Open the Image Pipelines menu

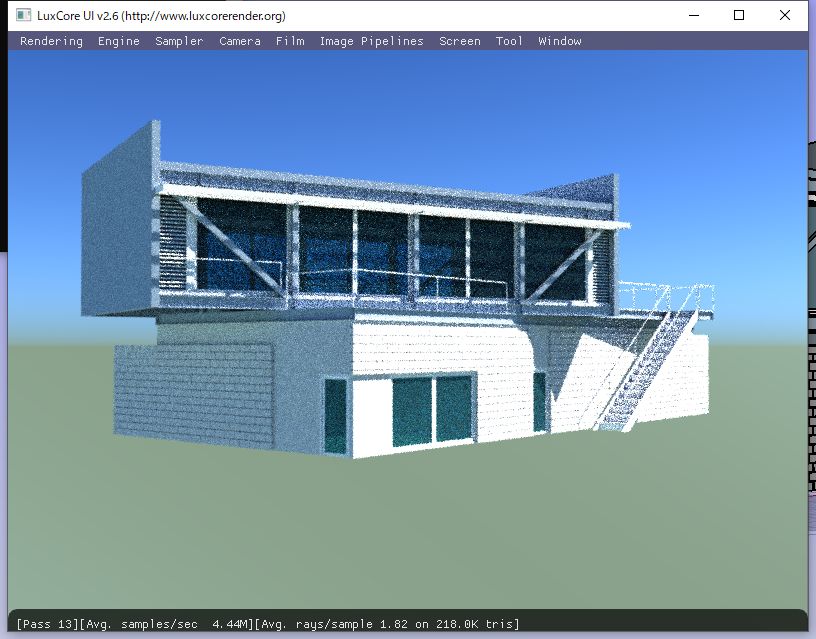click(x=372, y=41)
